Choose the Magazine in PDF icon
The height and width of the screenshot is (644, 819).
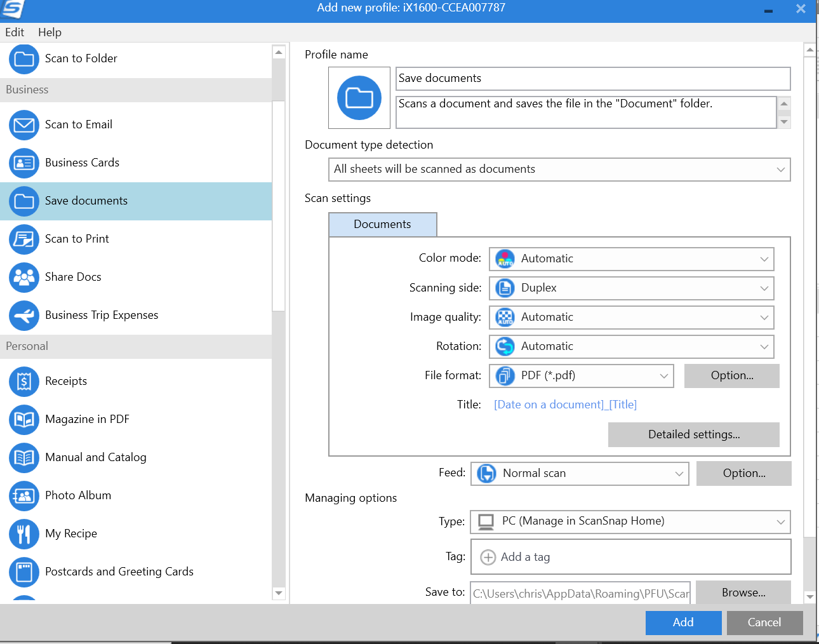[x=24, y=420]
